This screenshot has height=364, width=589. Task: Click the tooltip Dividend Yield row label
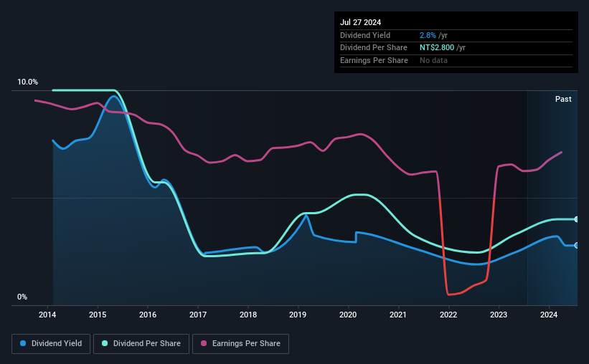365,35
